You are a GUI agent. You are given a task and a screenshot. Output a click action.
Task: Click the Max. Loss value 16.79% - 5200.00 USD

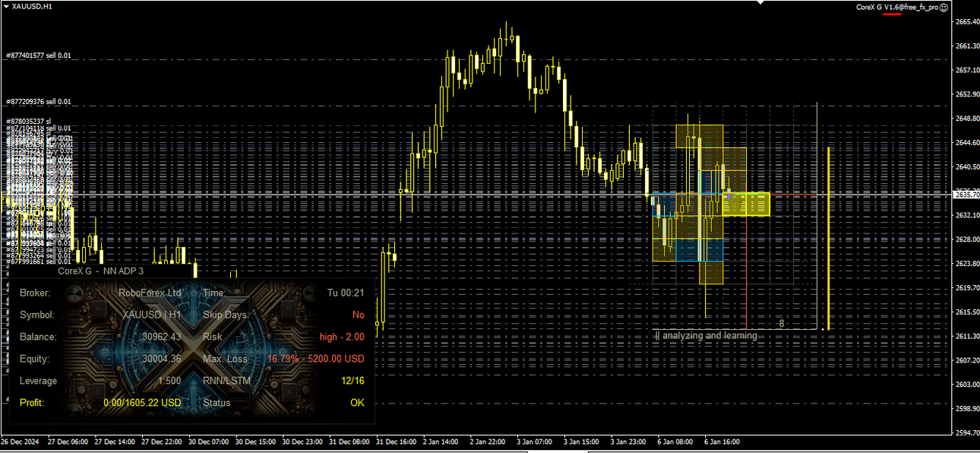coord(316,359)
